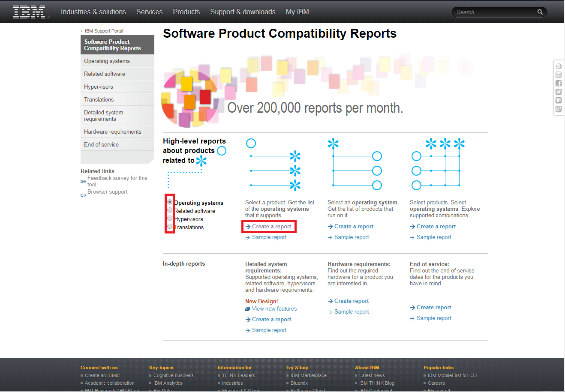Create a report for Detailed system requirements

click(x=271, y=320)
